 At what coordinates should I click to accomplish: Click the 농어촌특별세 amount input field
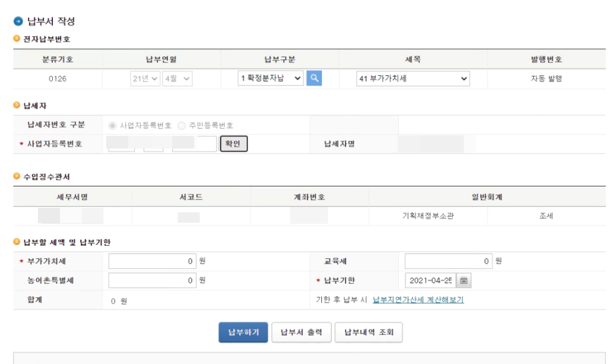(153, 280)
